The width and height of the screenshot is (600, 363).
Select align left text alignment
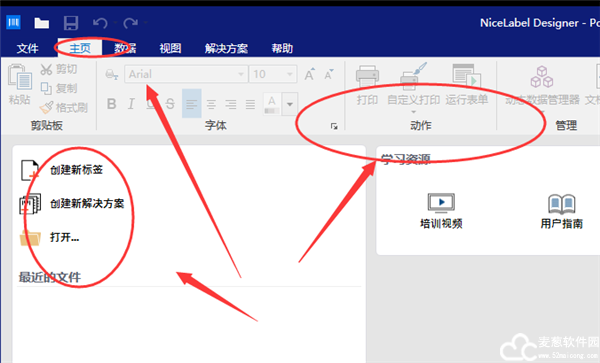pyautogui.click(x=192, y=104)
